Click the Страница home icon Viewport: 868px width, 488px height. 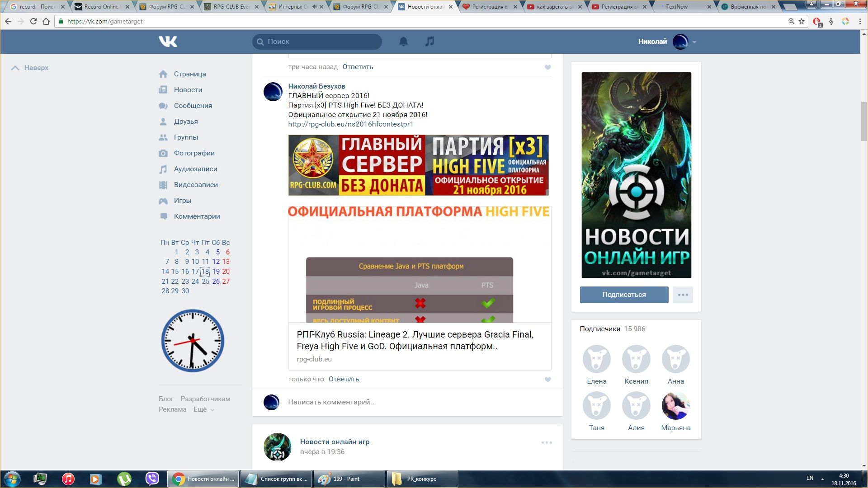(163, 74)
